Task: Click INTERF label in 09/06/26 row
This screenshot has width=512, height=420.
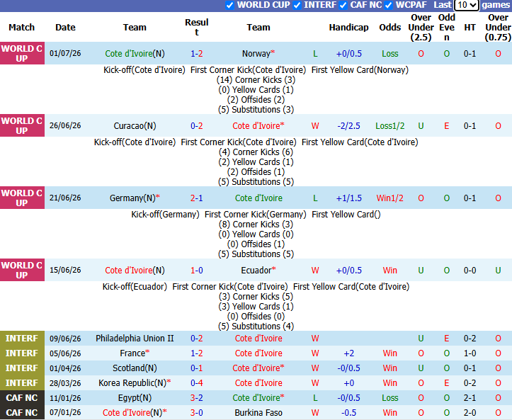Action: pyautogui.click(x=22, y=339)
